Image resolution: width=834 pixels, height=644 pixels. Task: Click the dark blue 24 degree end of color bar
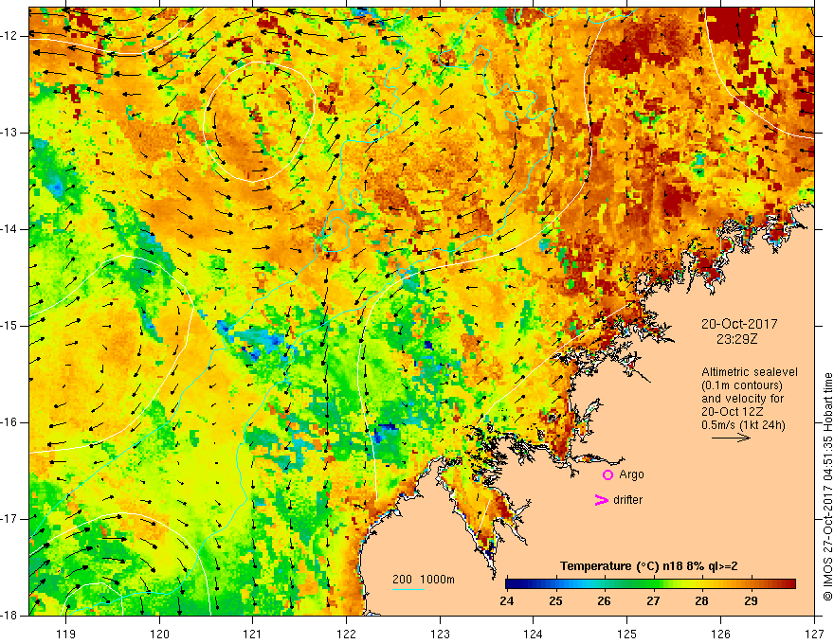pyautogui.click(x=512, y=584)
